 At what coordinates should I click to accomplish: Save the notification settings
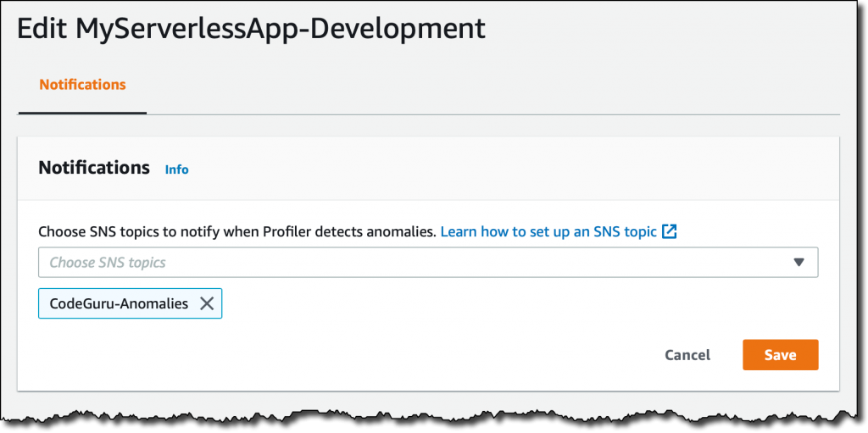pos(780,355)
